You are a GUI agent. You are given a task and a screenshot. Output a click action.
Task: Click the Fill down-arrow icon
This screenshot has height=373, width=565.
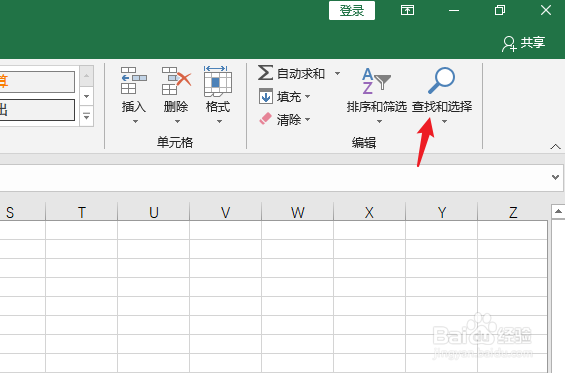coord(266,96)
